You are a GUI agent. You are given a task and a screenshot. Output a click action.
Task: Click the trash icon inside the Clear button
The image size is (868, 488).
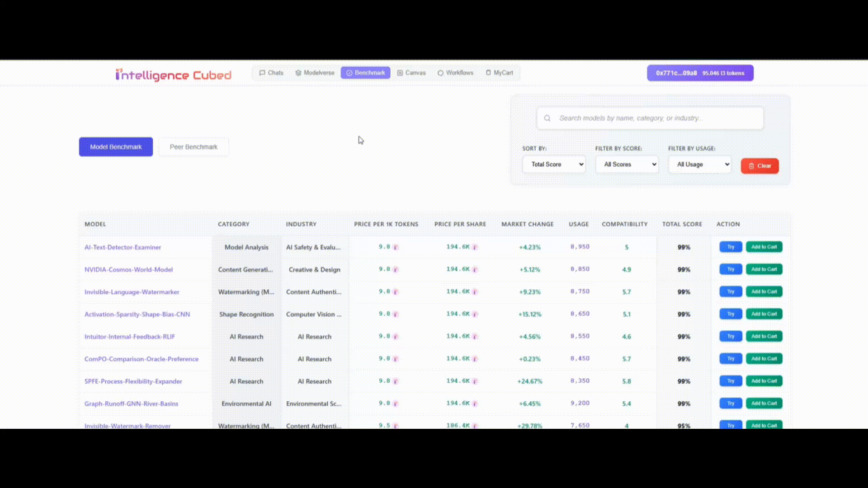pos(751,166)
